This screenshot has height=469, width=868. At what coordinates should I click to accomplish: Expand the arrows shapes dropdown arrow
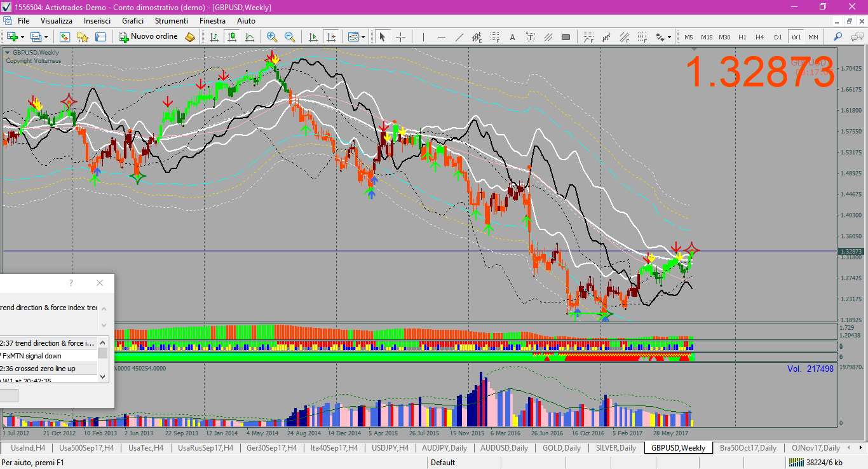[669, 37]
